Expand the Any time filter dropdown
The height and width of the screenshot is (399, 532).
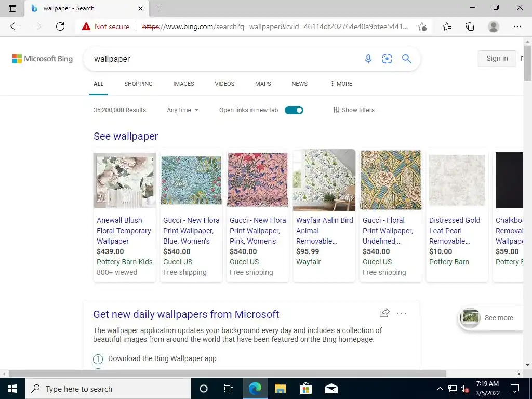(182, 110)
